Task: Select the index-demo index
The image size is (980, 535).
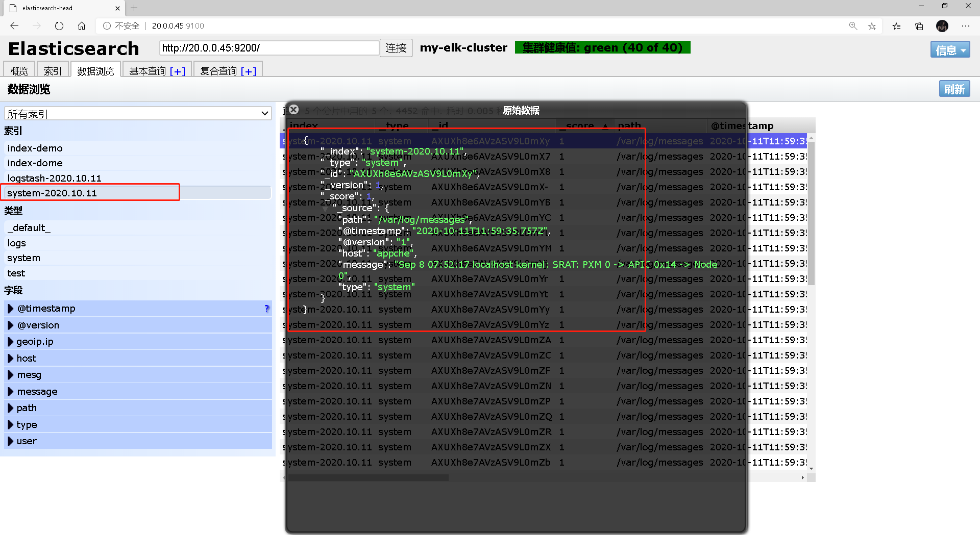Action: tap(138, 148)
